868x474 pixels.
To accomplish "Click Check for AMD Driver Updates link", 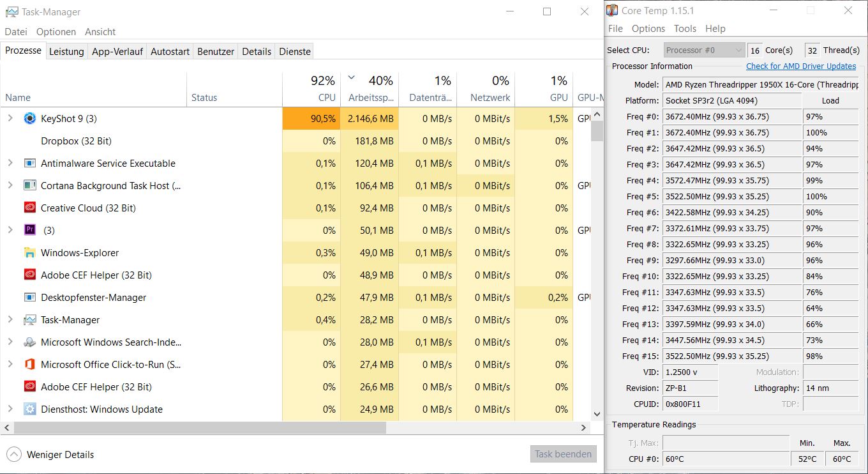I will (801, 66).
